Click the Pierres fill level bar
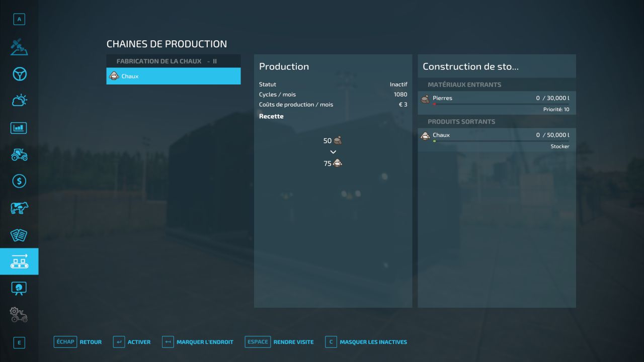Screen dimensions: 644x362 [501, 105]
